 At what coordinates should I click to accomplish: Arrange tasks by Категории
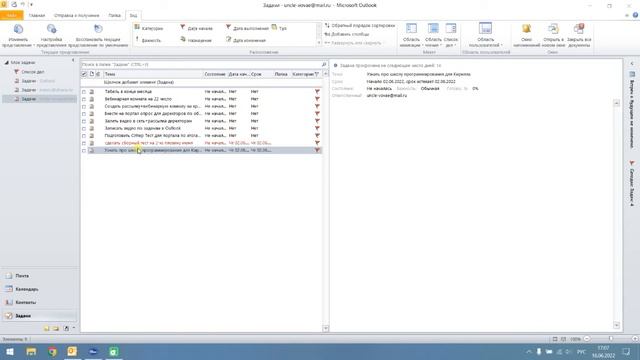coord(149,28)
